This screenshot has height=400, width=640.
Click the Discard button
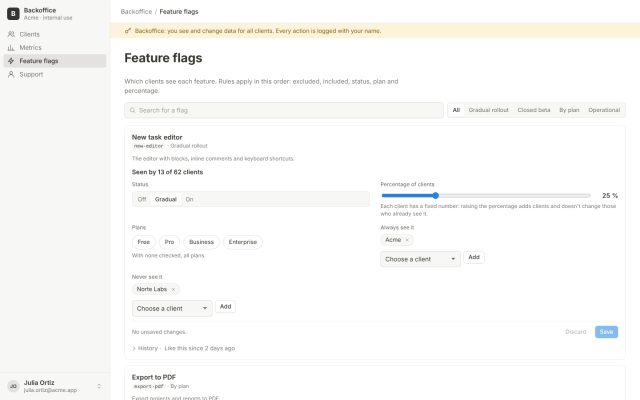pyautogui.click(x=576, y=332)
